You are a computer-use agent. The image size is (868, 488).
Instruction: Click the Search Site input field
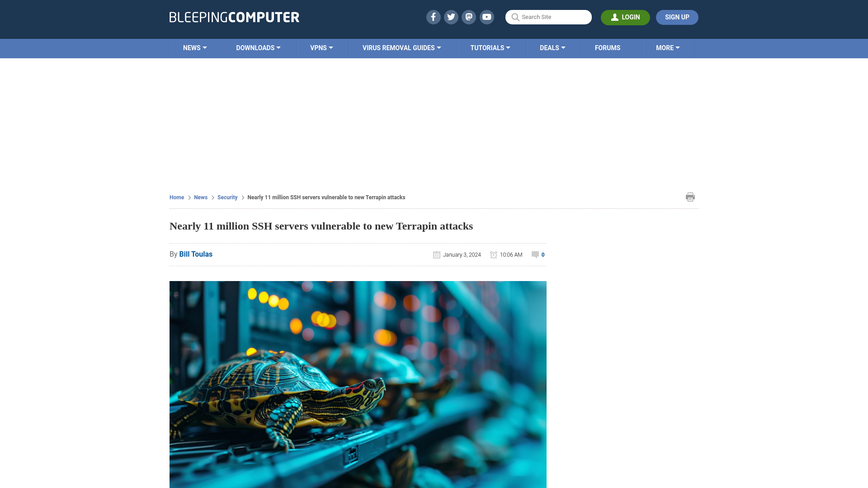tap(548, 17)
